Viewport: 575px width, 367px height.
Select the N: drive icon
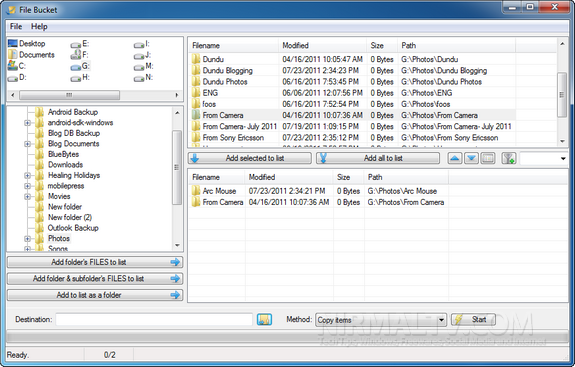tap(139, 78)
